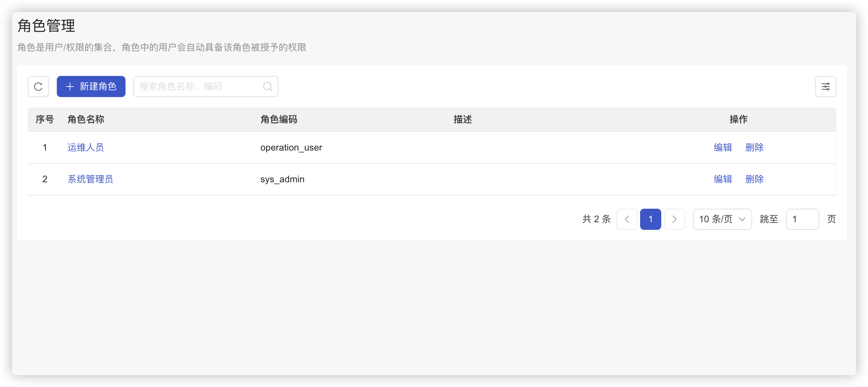Click the 新建角色 button
The height and width of the screenshot is (387, 868).
tap(91, 87)
